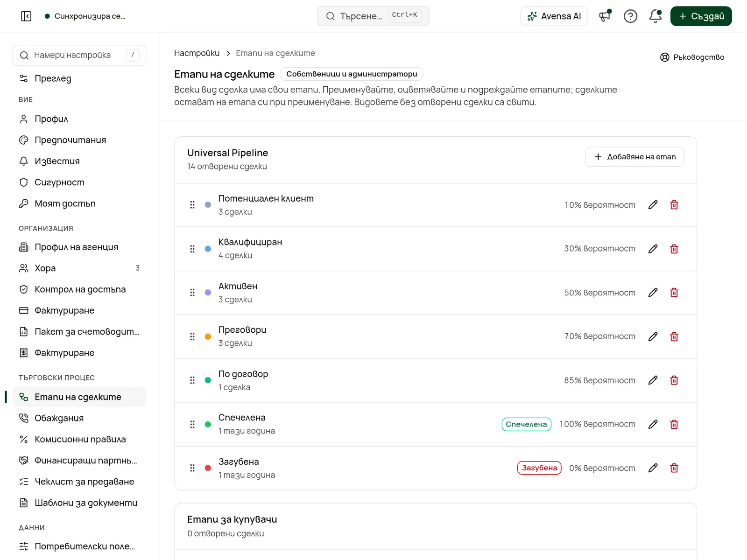Open Шаблони за документи page
Screen dimensions: 747x560
pos(79,503)
